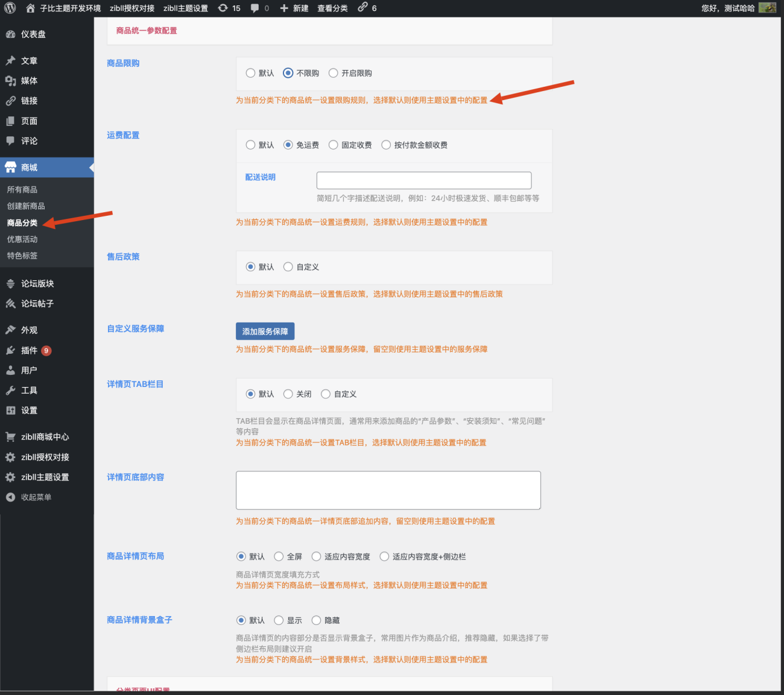
Task: Click the 详情页底部内容 textarea
Action: click(x=388, y=491)
